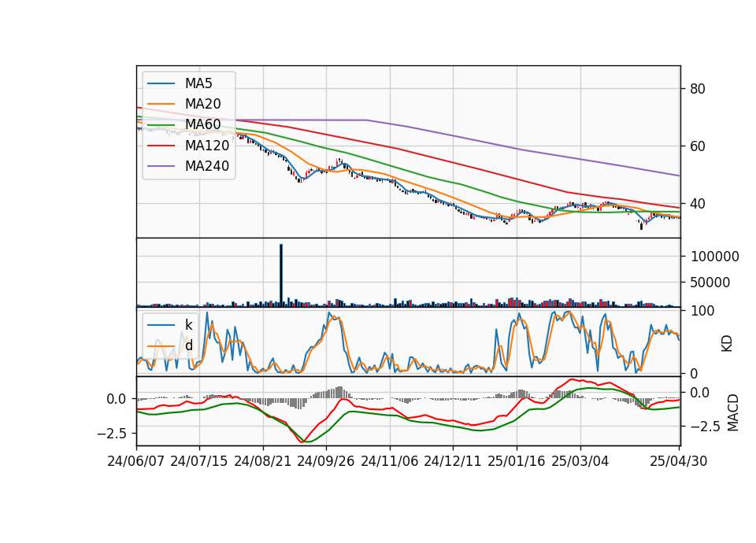
Task: Click the 24/09/26 date label
Action: (x=326, y=462)
